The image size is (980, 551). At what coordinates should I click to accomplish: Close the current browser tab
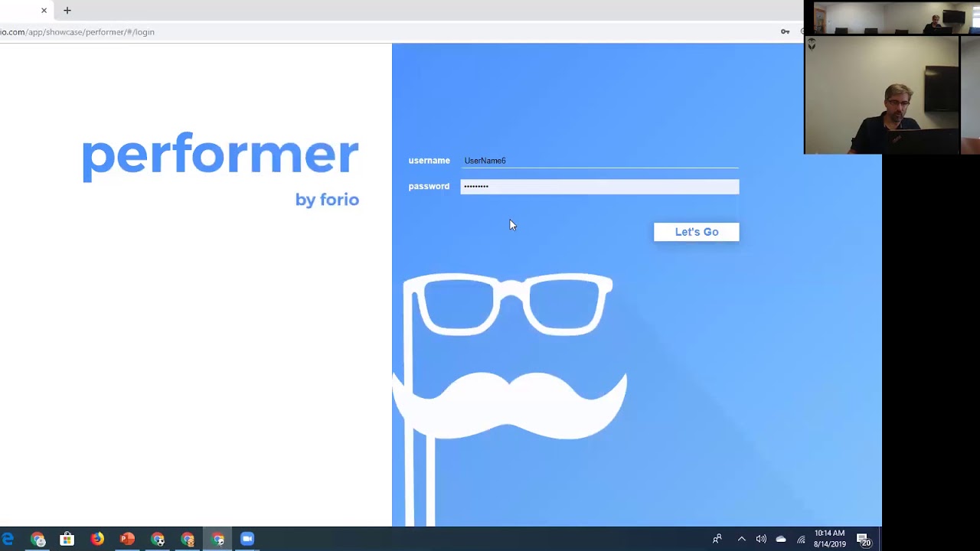point(44,11)
